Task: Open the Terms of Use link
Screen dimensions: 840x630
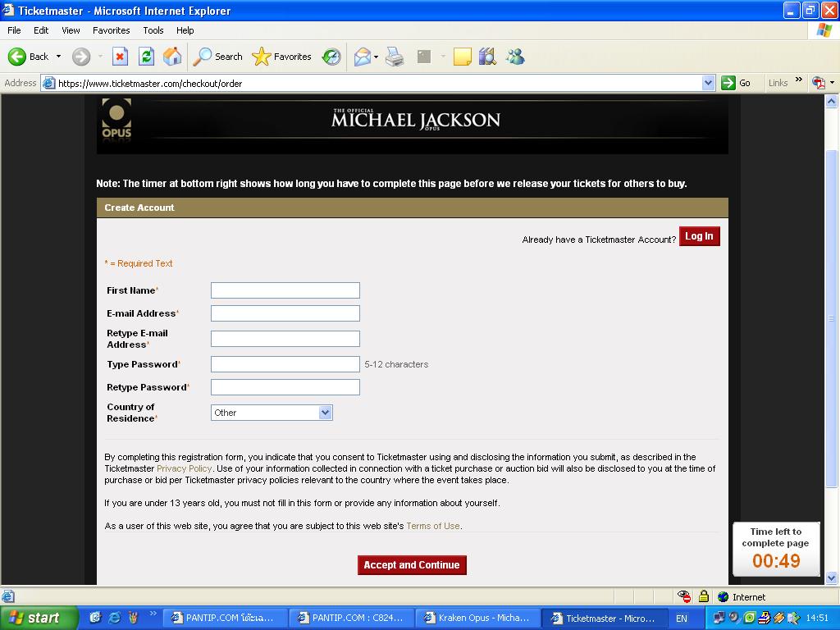Action: pyautogui.click(x=433, y=526)
